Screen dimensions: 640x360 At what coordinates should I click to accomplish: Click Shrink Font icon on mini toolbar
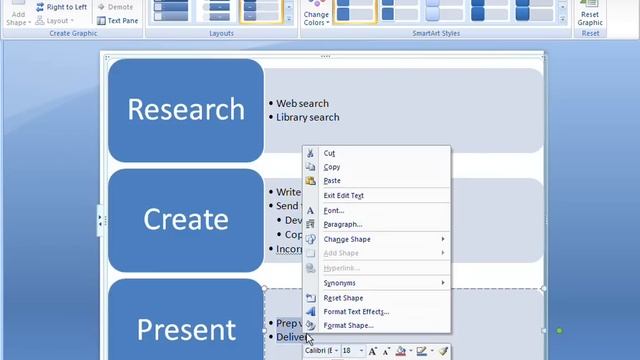[386, 351]
